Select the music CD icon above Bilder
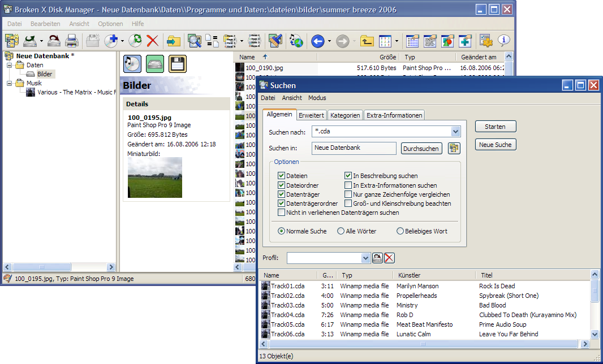Image resolution: width=603 pixels, height=364 pixels. pos(132,64)
